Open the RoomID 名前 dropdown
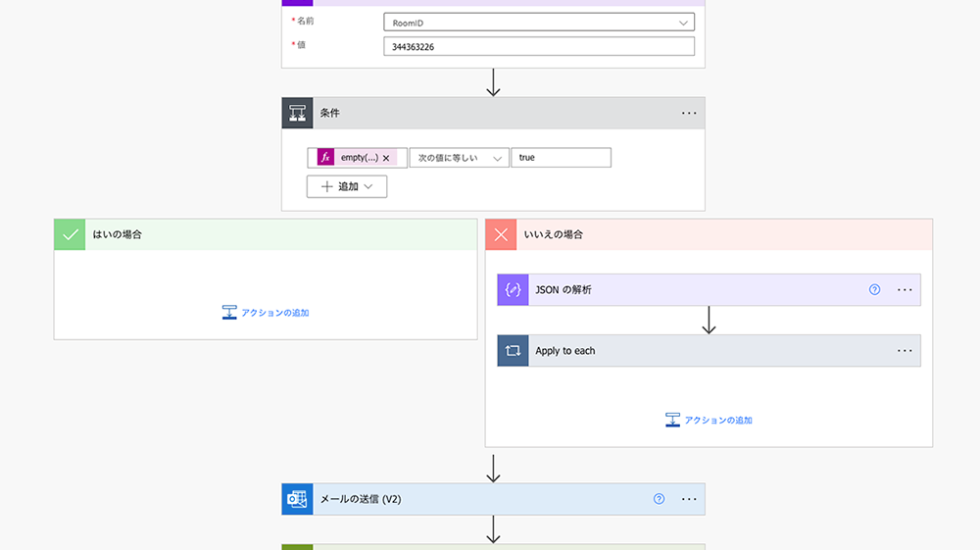The image size is (980, 550). [539, 22]
